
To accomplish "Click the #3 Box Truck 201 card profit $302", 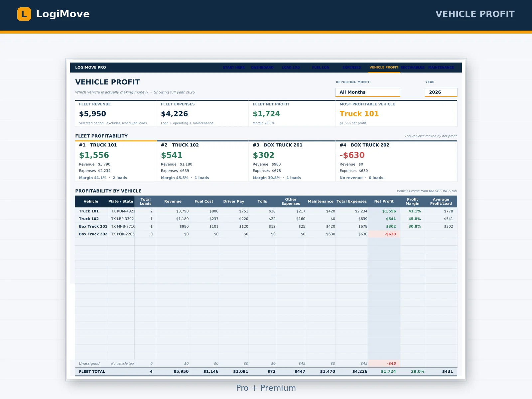I will (263, 155).
